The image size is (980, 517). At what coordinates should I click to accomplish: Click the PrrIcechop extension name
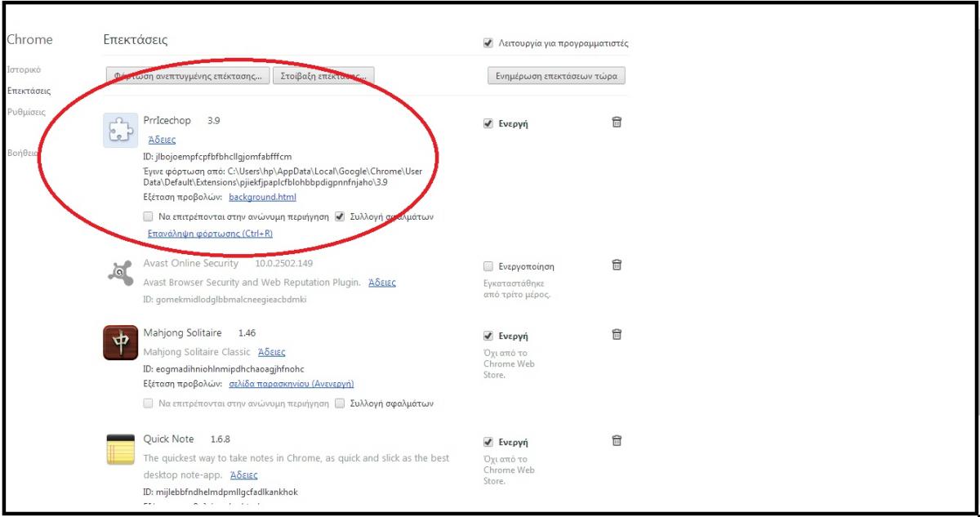pyautogui.click(x=167, y=120)
